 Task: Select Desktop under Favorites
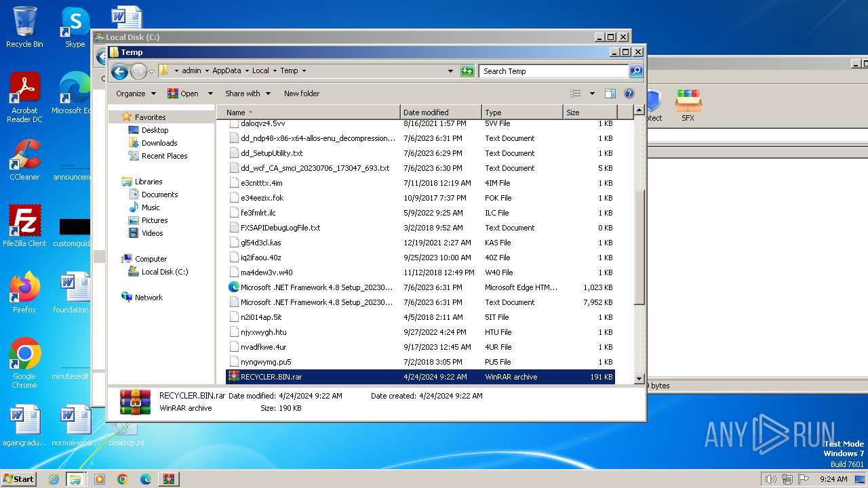(x=155, y=130)
